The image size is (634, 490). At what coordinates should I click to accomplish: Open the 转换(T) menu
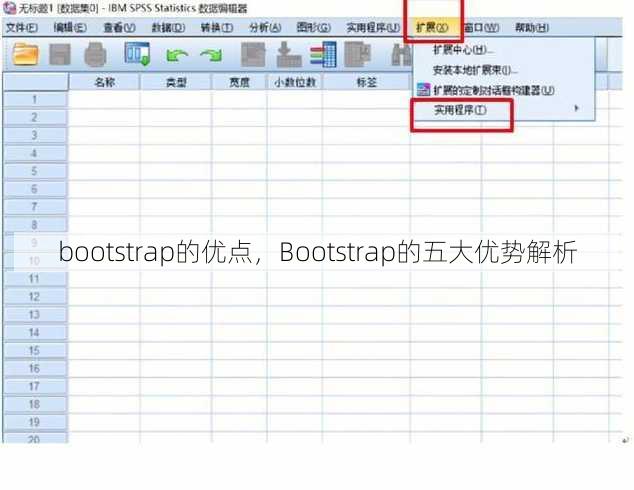point(217,27)
